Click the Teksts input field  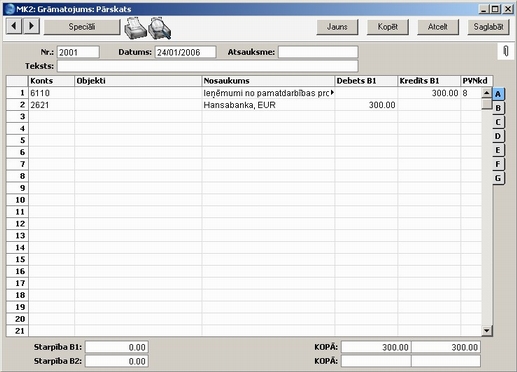coord(207,66)
